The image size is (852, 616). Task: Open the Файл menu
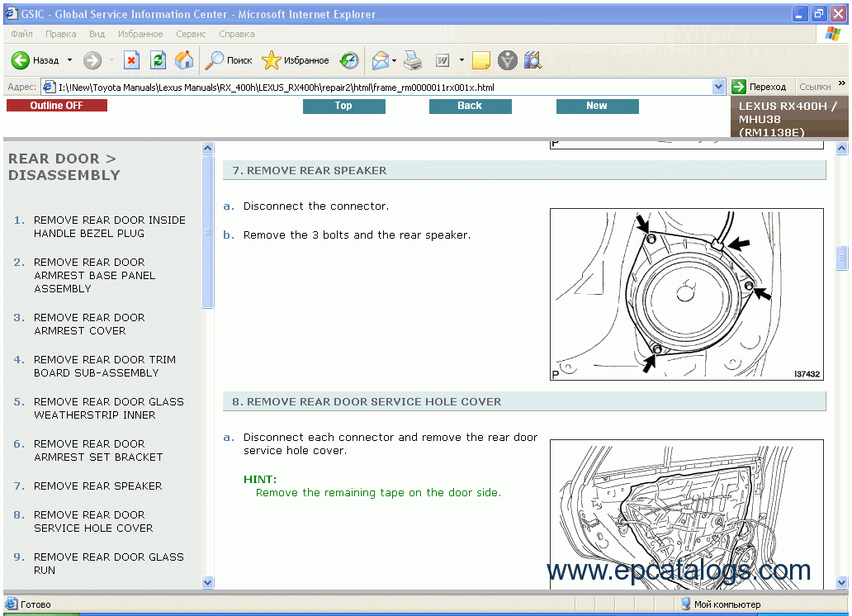click(21, 34)
